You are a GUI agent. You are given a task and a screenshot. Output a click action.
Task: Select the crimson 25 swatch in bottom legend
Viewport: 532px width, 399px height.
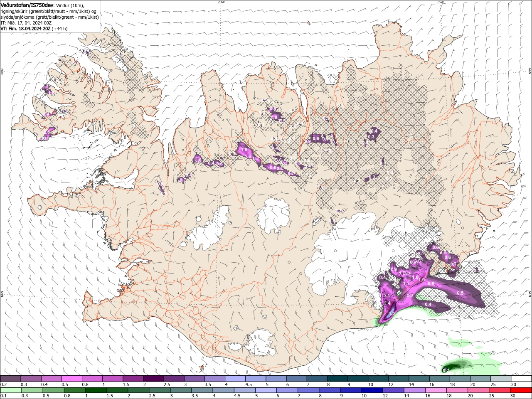(500, 390)
